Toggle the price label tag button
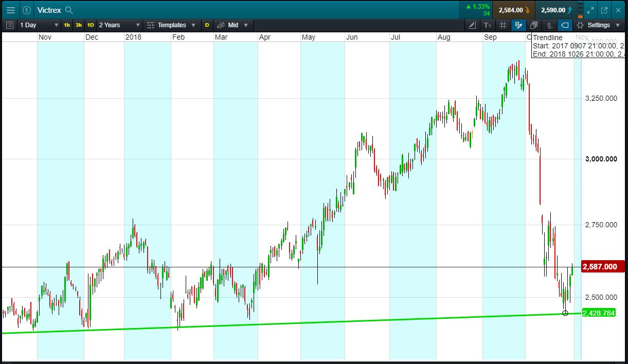This screenshot has width=628, height=364. point(564,25)
